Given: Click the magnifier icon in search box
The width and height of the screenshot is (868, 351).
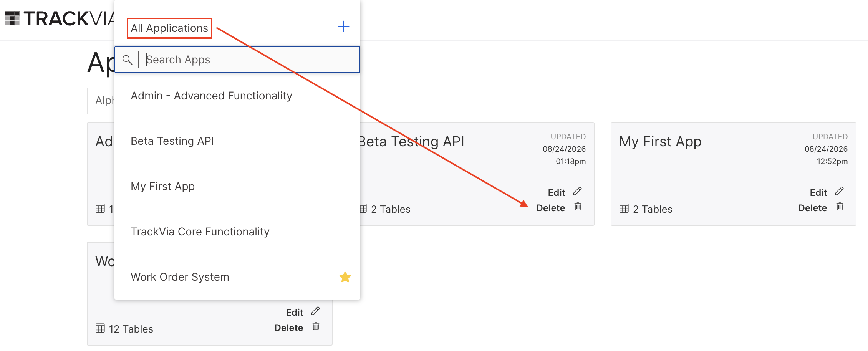Looking at the screenshot, I should [127, 60].
